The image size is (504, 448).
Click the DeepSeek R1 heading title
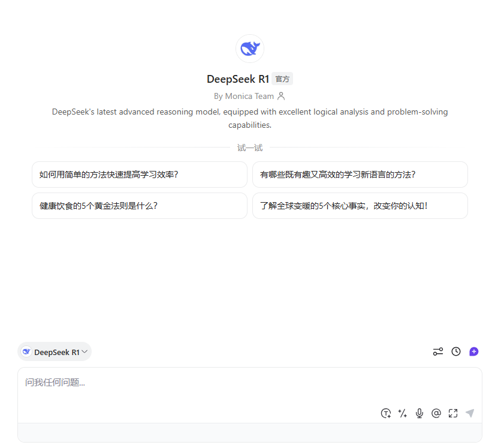(238, 79)
